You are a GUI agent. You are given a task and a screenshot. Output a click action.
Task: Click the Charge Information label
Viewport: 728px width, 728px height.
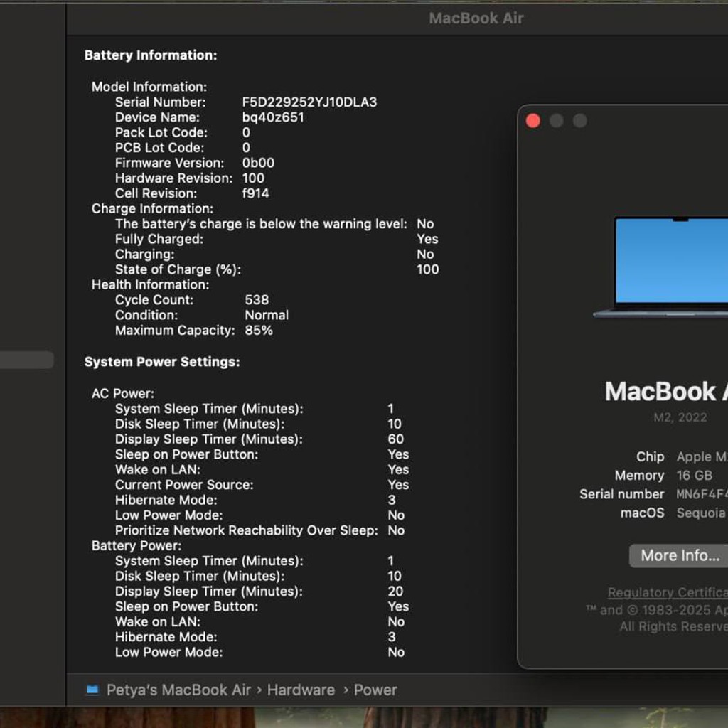(x=152, y=208)
